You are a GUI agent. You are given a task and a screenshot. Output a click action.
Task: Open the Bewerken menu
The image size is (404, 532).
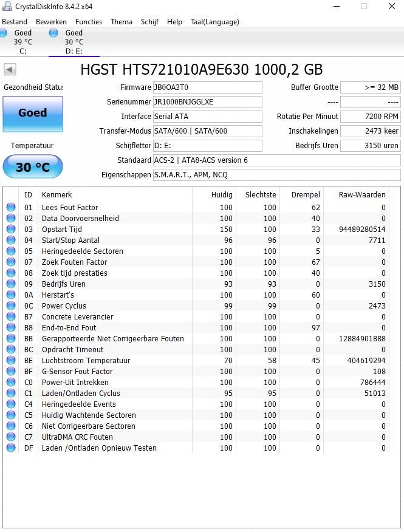(51, 22)
